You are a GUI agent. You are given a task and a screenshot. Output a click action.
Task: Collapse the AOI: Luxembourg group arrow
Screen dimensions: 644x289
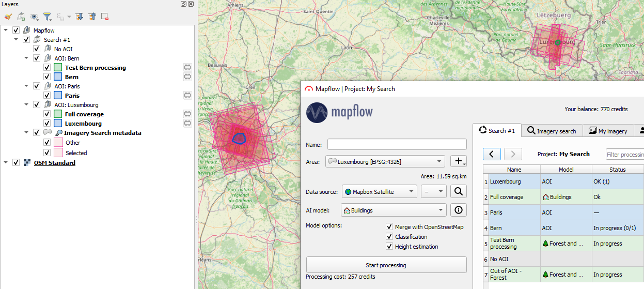tap(26, 105)
